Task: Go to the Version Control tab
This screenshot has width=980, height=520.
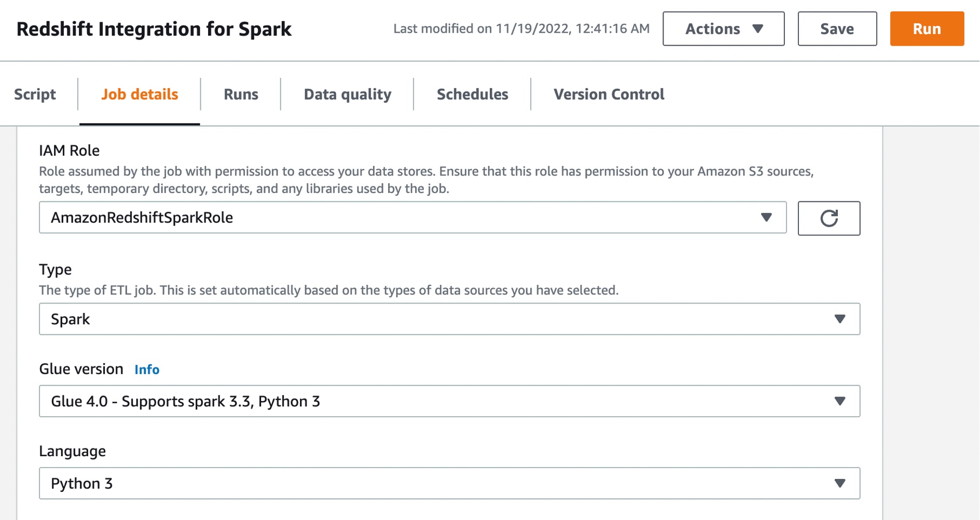Action: click(x=609, y=94)
